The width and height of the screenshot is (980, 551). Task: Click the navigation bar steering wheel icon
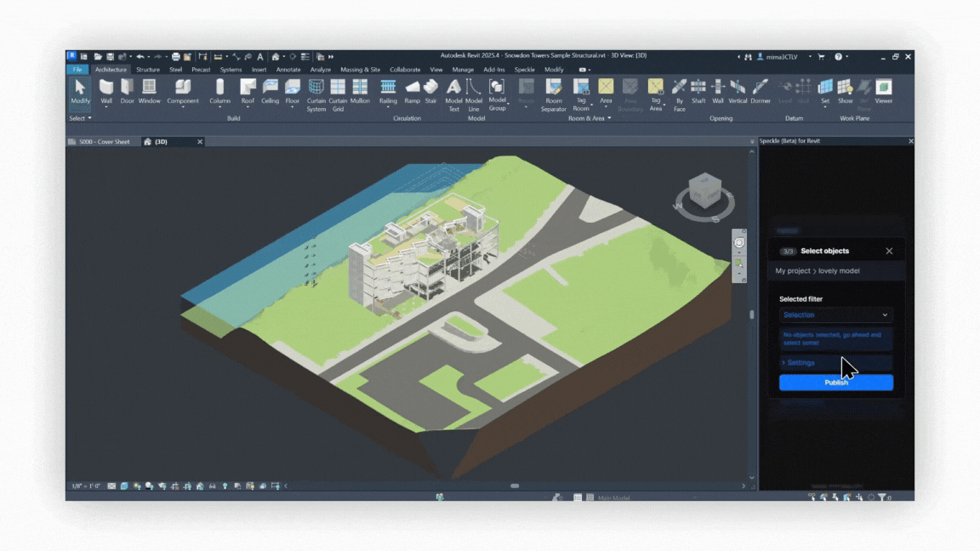click(739, 243)
